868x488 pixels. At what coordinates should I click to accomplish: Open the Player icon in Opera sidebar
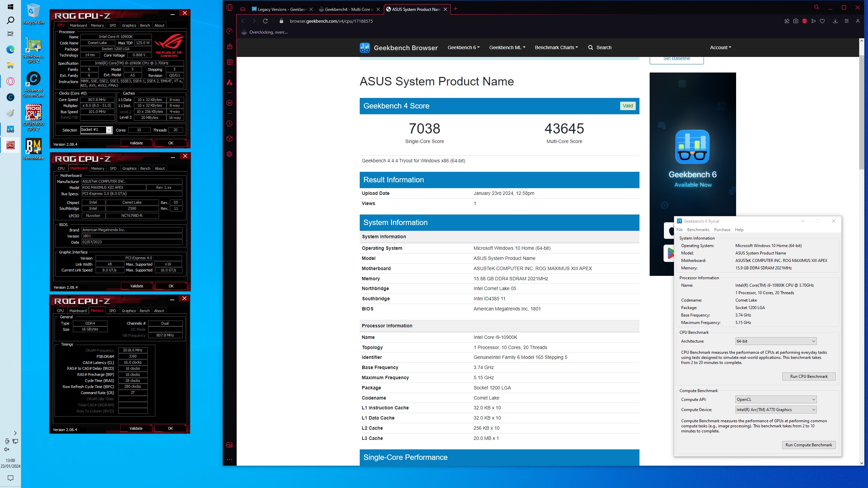(x=230, y=103)
